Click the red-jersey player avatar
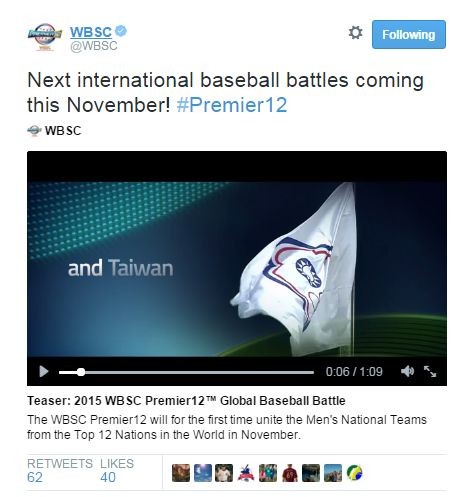The height and width of the screenshot is (497, 465). 289,473
